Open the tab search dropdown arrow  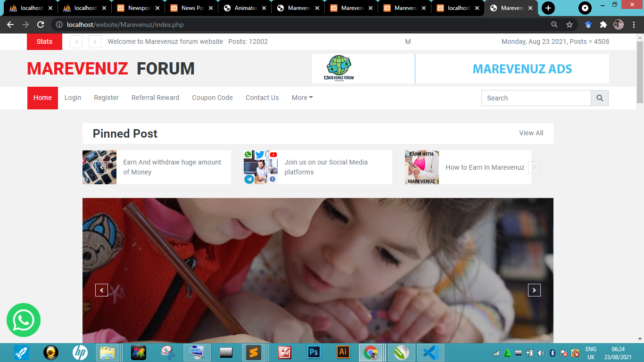click(x=585, y=8)
